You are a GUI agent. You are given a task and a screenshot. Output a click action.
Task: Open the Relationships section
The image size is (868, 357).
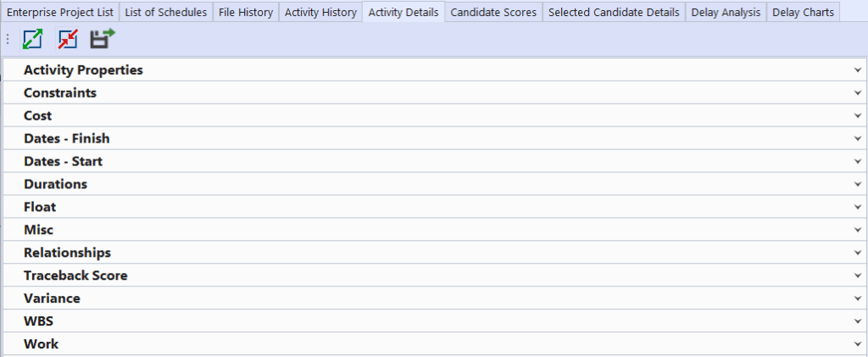click(x=67, y=254)
